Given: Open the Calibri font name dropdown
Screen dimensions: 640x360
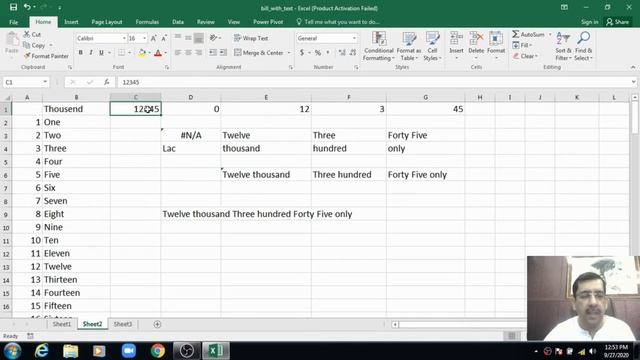Looking at the screenshot, I should point(124,38).
